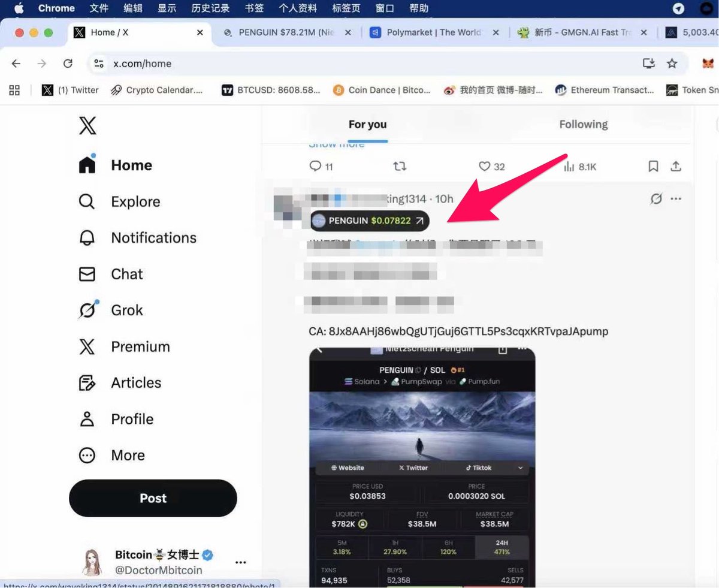Click the reply icon showing 11

point(321,167)
